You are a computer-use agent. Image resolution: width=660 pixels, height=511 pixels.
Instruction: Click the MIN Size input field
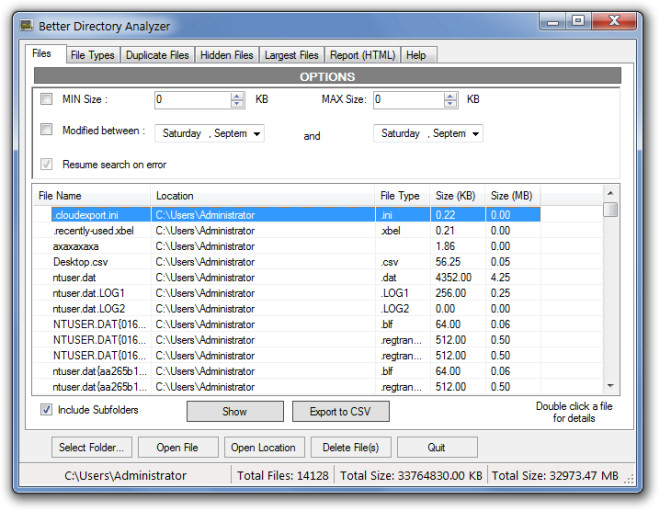[193, 100]
